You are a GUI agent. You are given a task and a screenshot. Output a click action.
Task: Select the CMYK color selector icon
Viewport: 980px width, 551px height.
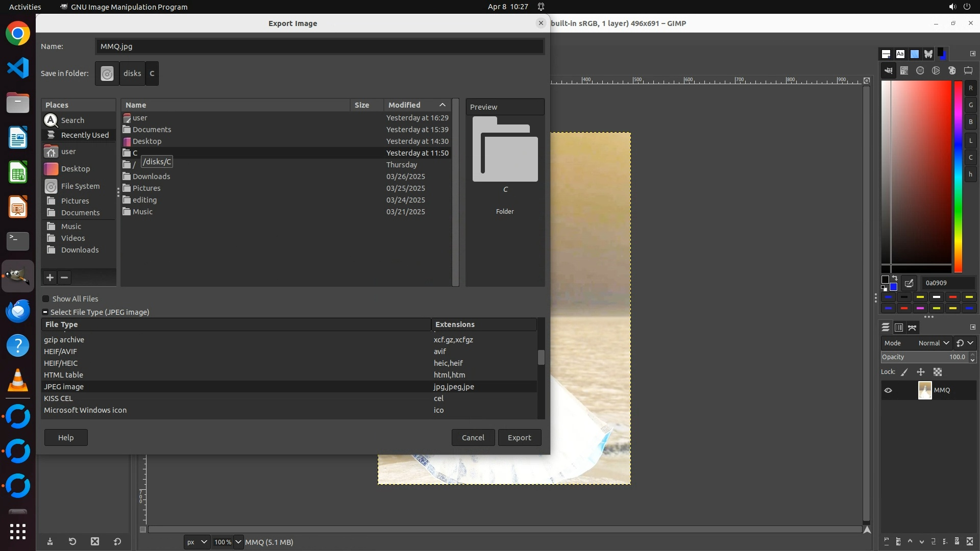point(904,71)
